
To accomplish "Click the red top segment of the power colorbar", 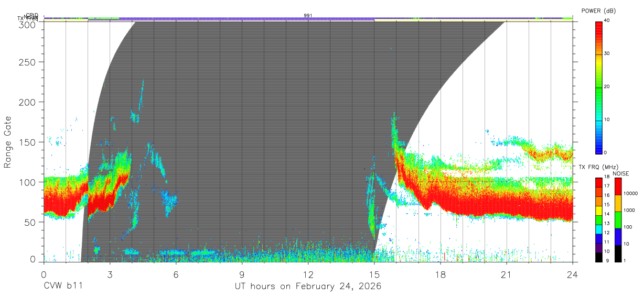I will [x=599, y=38].
